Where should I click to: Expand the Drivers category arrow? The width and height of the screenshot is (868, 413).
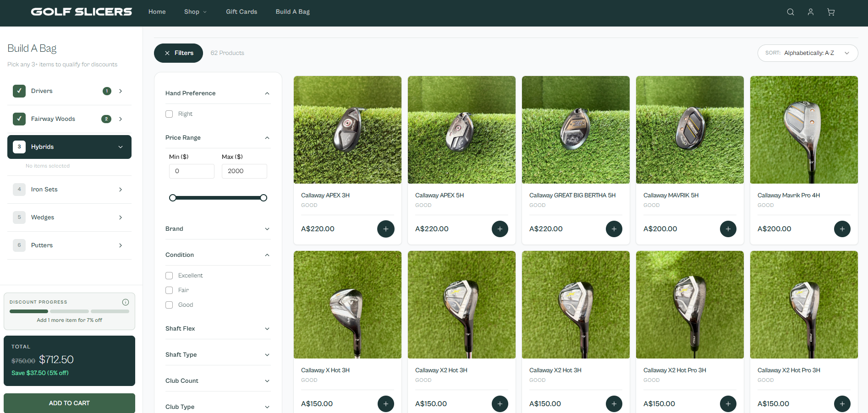point(121,91)
